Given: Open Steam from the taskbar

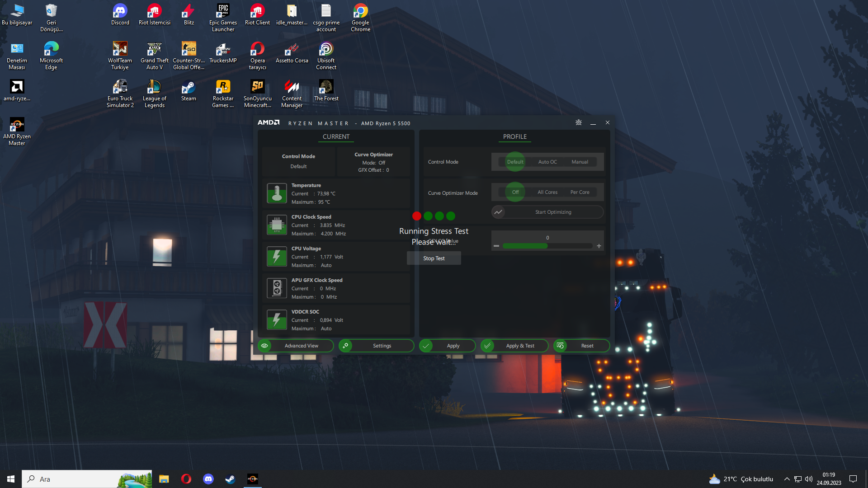Looking at the screenshot, I should tap(230, 479).
